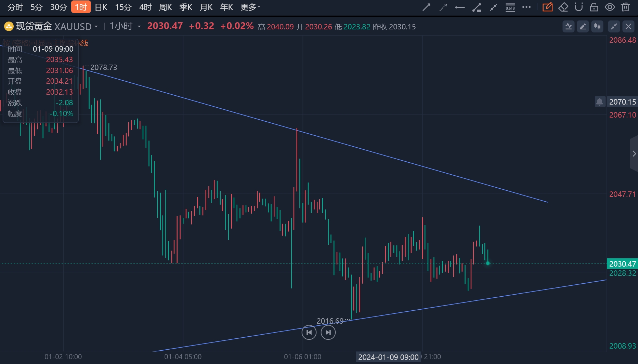Switch to the 周K timeframe tab
The image size is (638, 364).
click(166, 7)
